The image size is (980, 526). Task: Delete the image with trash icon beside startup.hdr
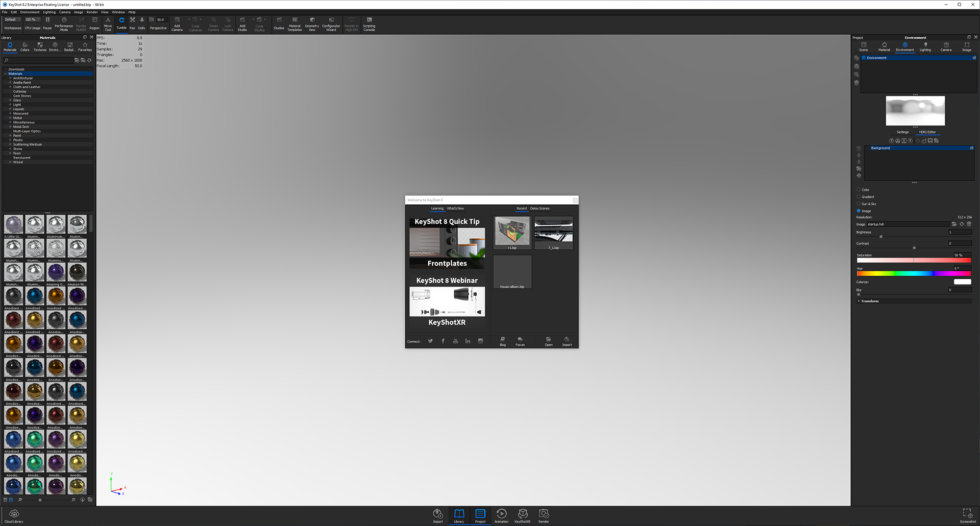coord(969,224)
